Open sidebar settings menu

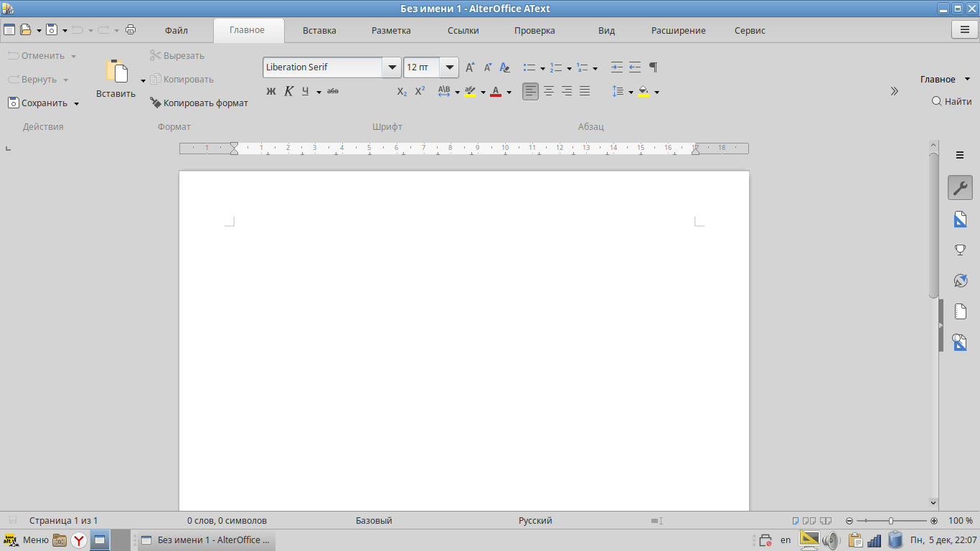960,155
